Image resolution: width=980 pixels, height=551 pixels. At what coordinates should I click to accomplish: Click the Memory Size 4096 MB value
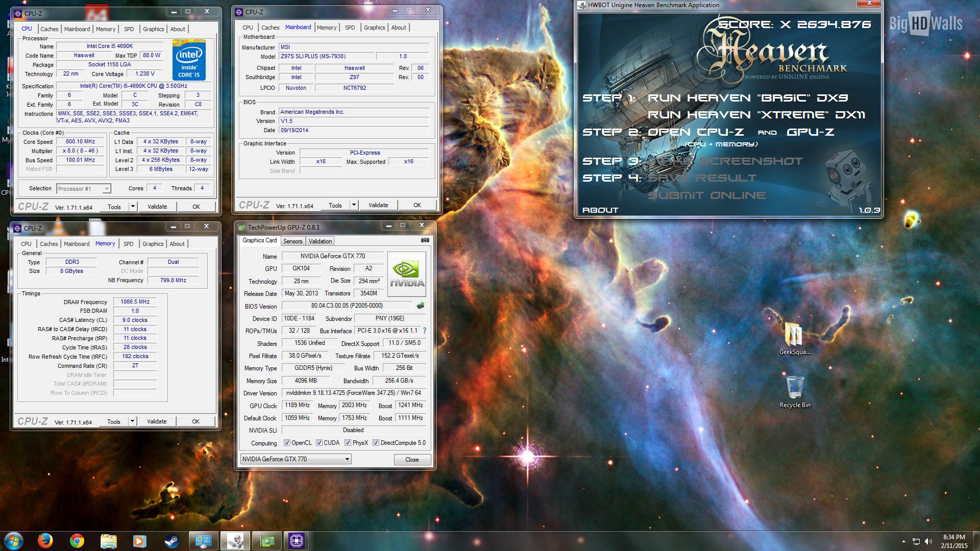click(306, 381)
